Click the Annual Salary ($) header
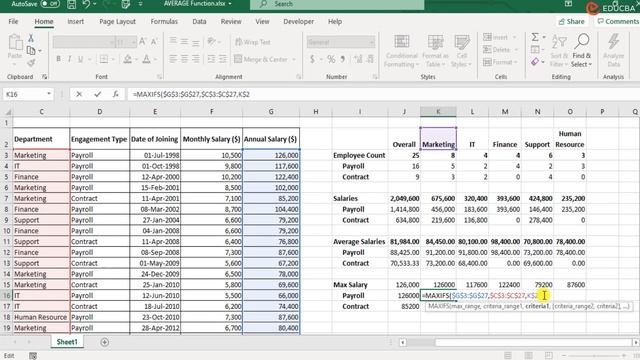This screenshot has width=640, height=360. pyautogui.click(x=271, y=139)
